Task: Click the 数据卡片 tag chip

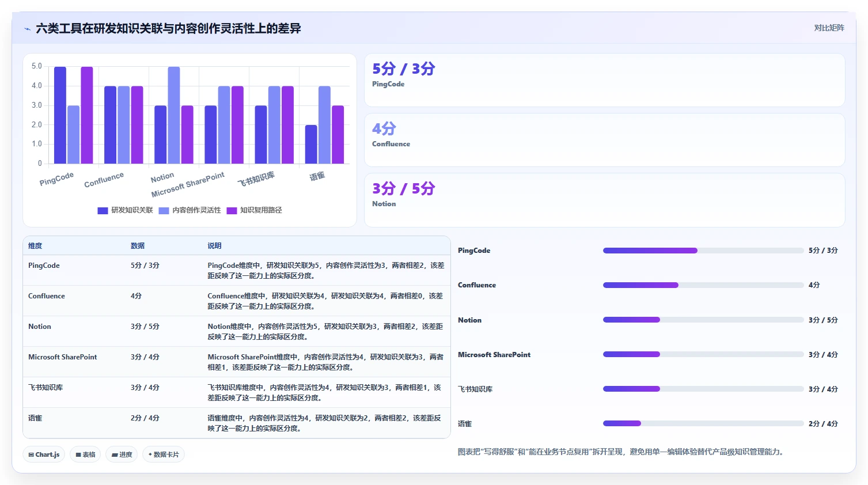Action: [x=164, y=454]
